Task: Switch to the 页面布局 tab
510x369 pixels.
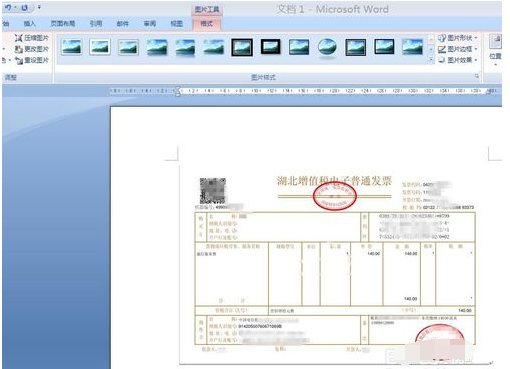Action: click(x=62, y=23)
